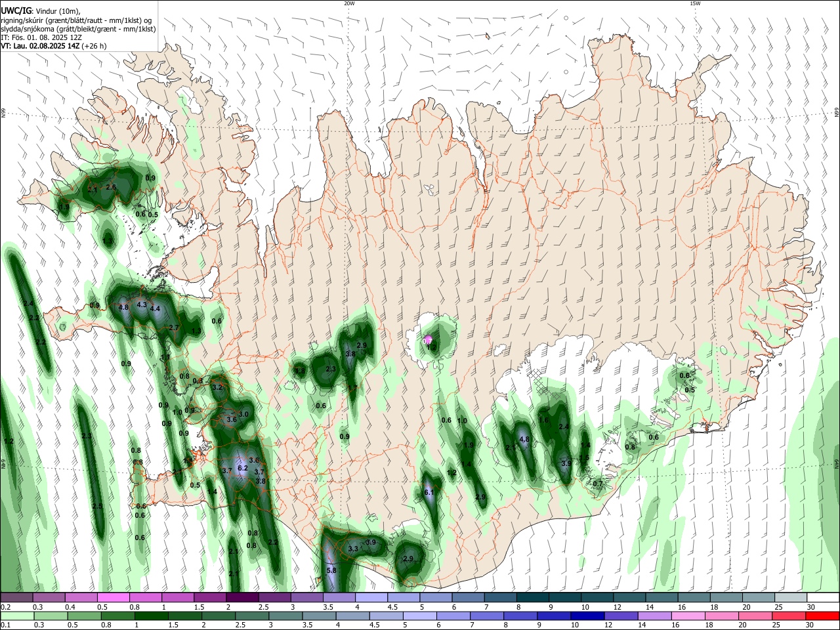840x630 pixels.
Task: Click the 'UWC/IG: Vindur (10m)' title text
Action: 41,11
